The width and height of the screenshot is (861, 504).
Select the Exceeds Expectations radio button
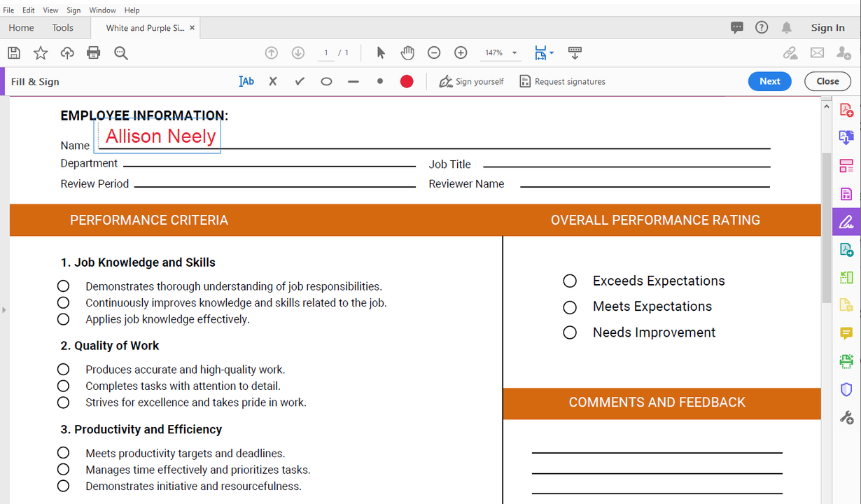[x=569, y=281]
